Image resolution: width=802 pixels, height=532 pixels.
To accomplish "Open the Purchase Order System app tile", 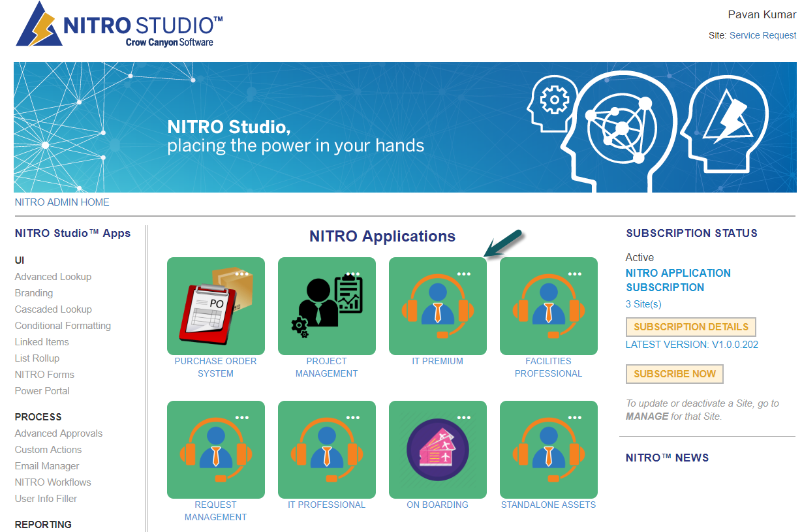I will click(x=216, y=306).
